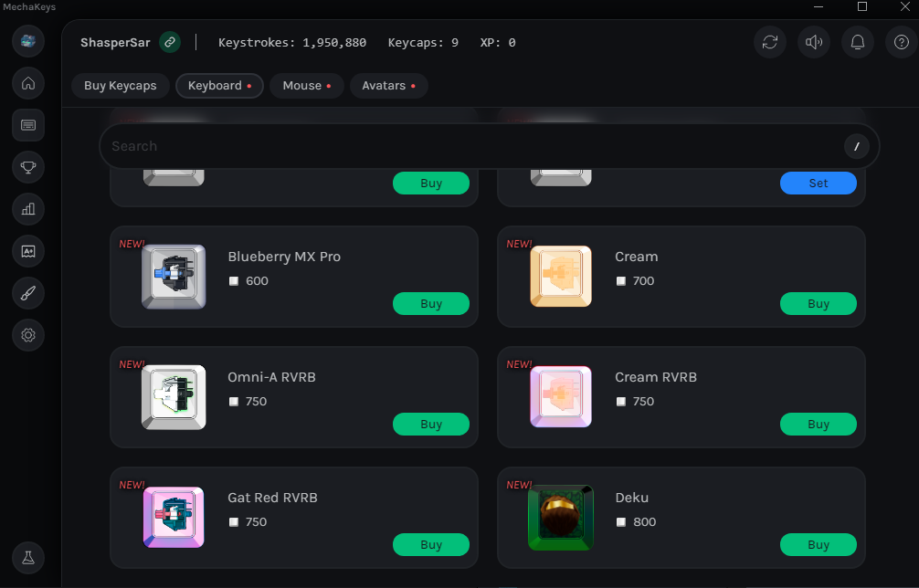Open the user avatar in sidebar

pyautogui.click(x=28, y=41)
